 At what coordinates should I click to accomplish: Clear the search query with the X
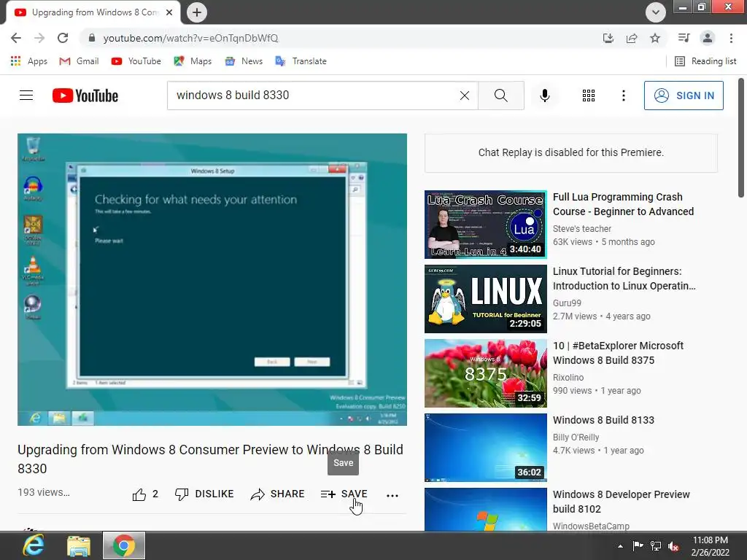coord(465,96)
